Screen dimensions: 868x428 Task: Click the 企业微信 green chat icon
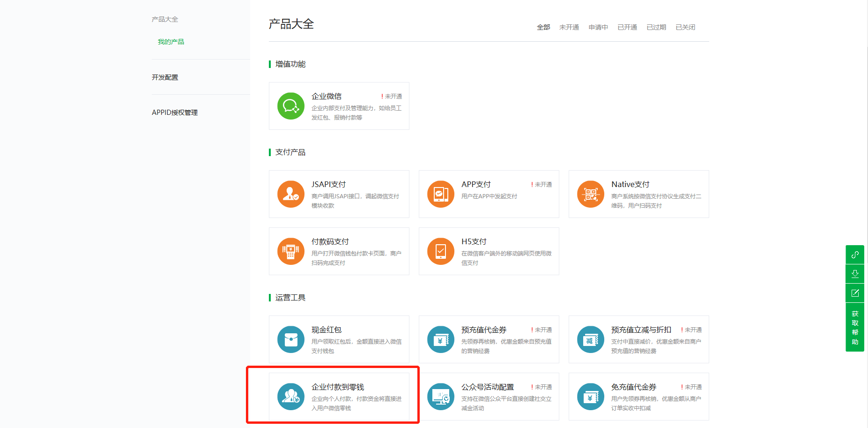point(291,106)
